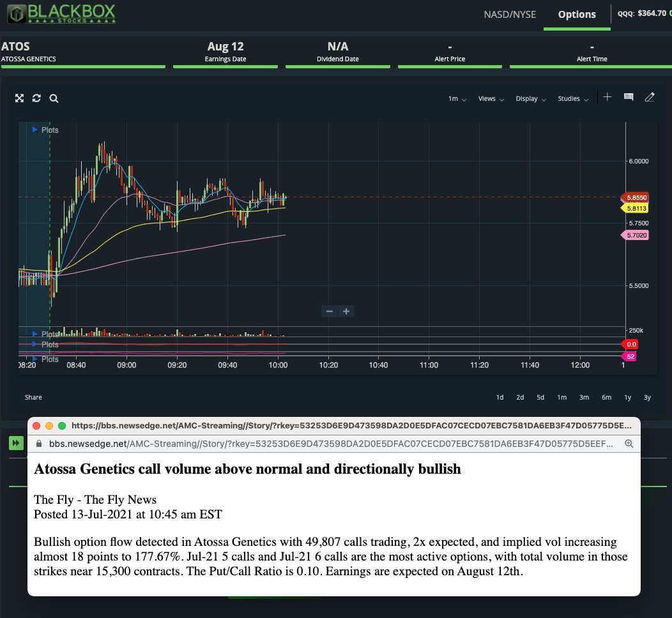The width and height of the screenshot is (672, 618).
Task: Zoom in chart with plus button
Action: click(346, 312)
